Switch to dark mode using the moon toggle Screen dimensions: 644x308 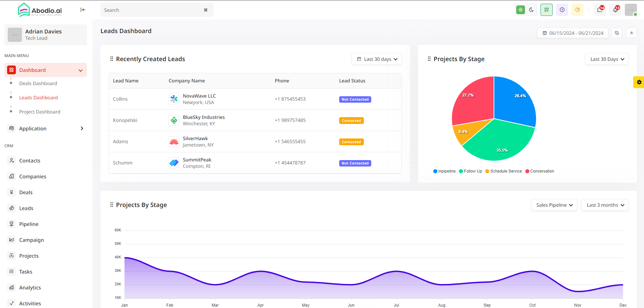532,10
